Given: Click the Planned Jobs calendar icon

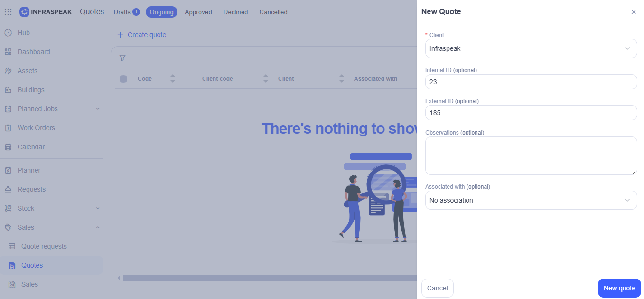Looking at the screenshot, I should pos(8,109).
